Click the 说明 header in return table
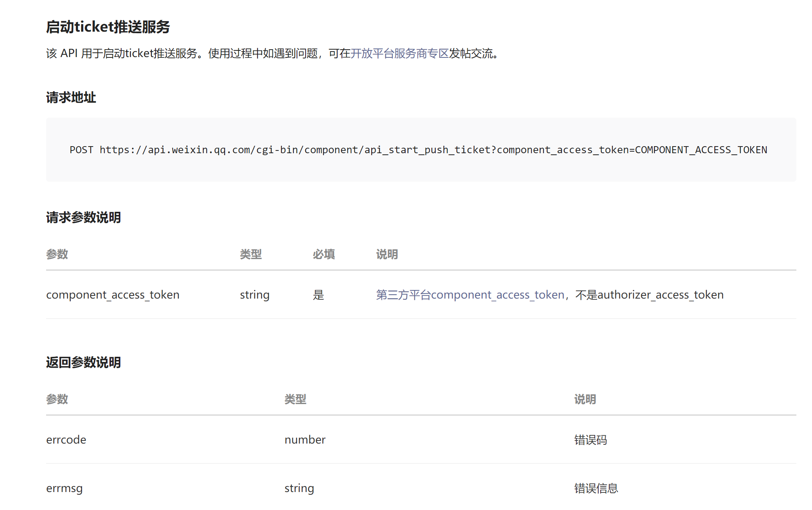 (x=585, y=399)
